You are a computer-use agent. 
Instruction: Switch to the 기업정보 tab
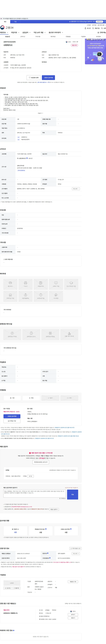point(83,36)
